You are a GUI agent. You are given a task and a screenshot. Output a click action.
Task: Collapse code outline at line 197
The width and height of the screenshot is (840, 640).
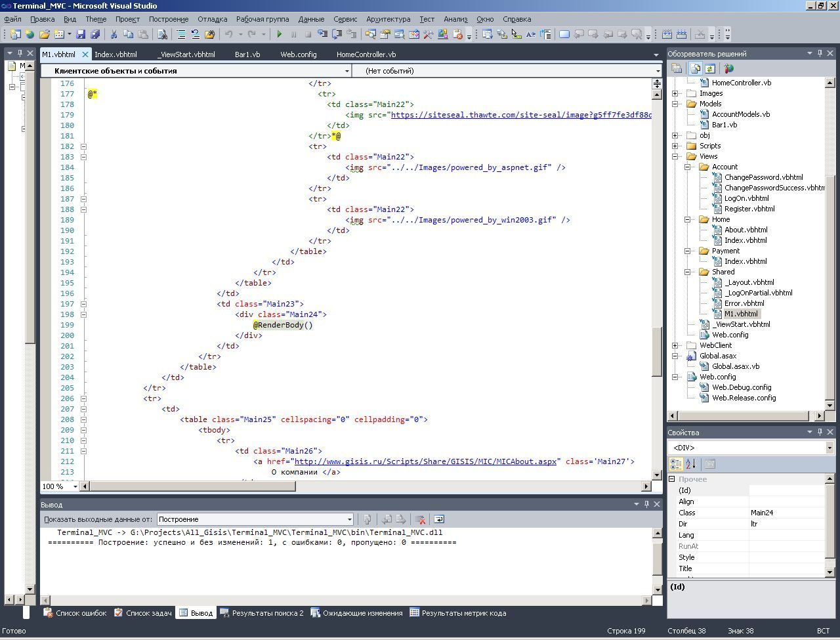pos(83,304)
